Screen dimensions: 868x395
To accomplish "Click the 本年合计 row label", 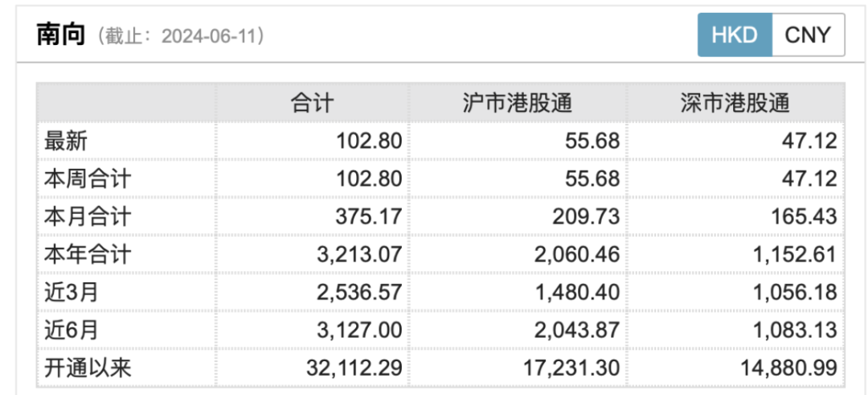I will [x=87, y=254].
